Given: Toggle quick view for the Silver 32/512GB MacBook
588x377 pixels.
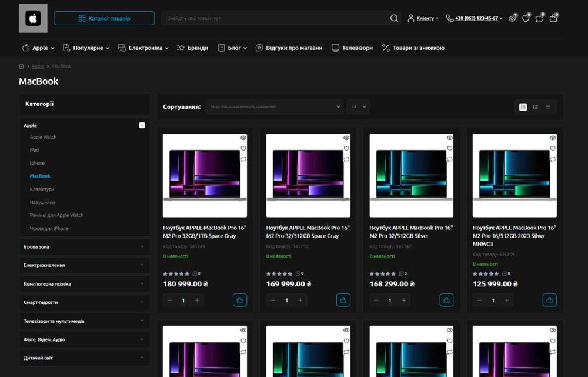Looking at the screenshot, I should (450, 138).
